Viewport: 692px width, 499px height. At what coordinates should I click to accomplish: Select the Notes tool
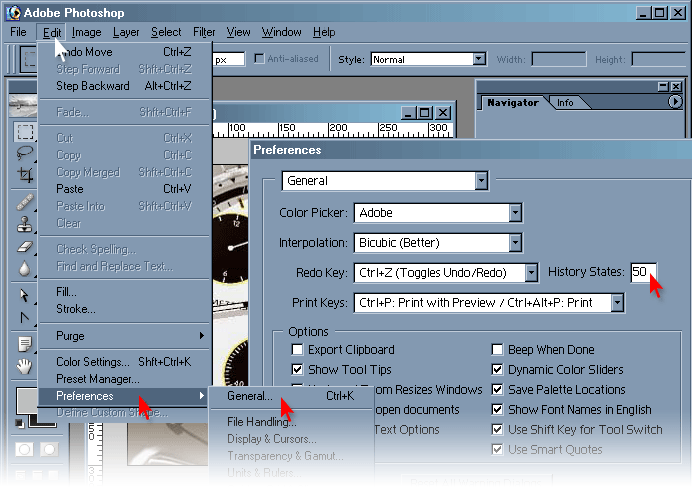click(x=25, y=344)
